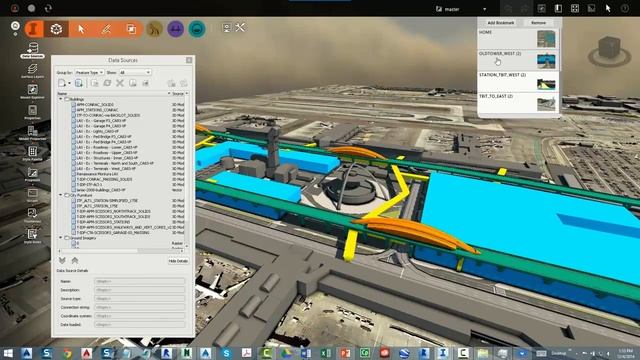This screenshot has width=640, height=360.
Task: Click the presentation screen icon in top toolbar
Action: [x=227, y=28]
